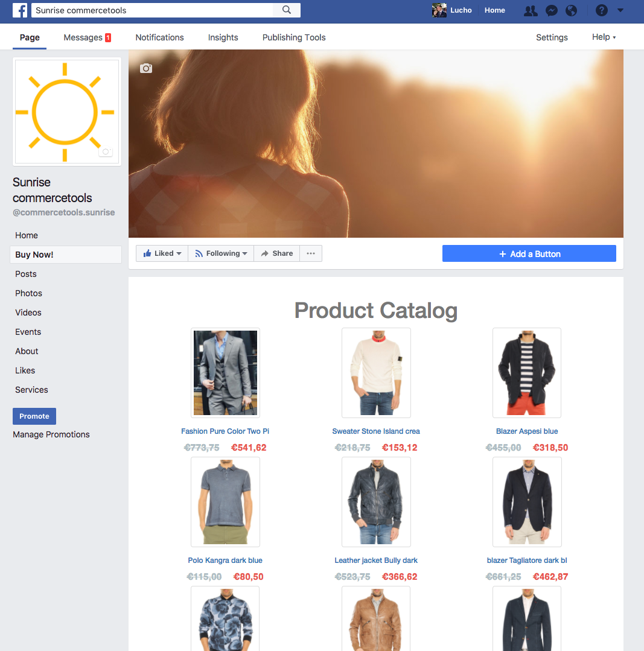Open Tagliatore blazer product image
The image size is (644, 651).
tap(527, 502)
